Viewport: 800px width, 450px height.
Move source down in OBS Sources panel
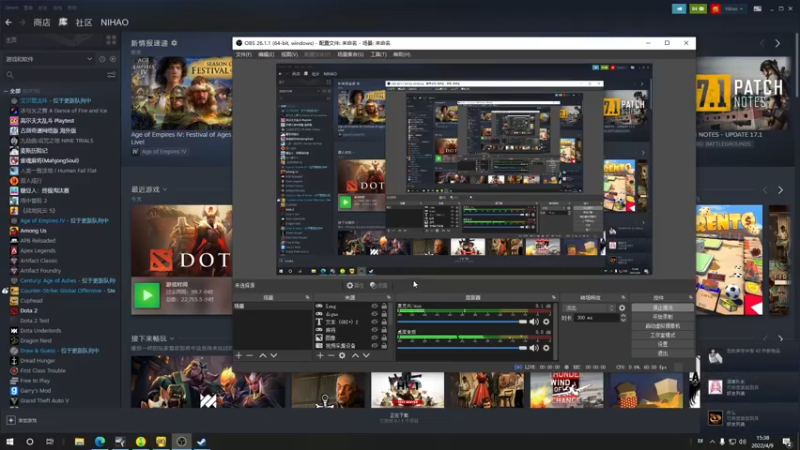click(366, 355)
